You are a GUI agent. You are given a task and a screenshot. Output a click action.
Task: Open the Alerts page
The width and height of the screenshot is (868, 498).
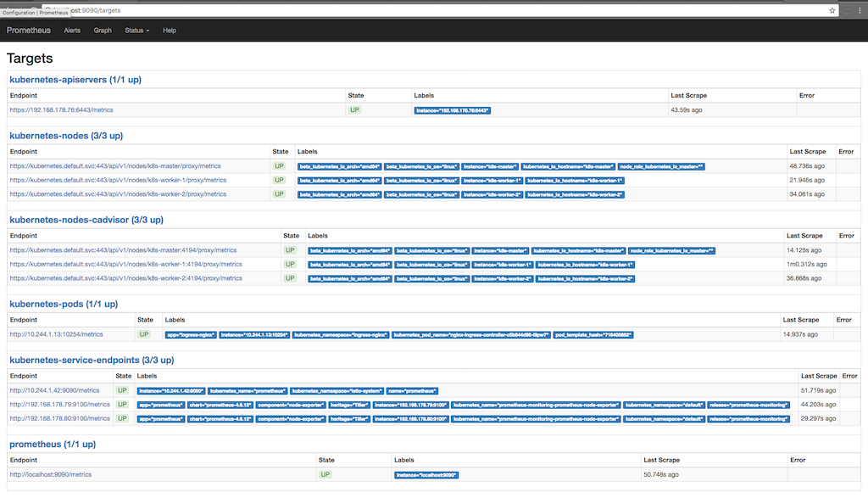(x=72, y=31)
